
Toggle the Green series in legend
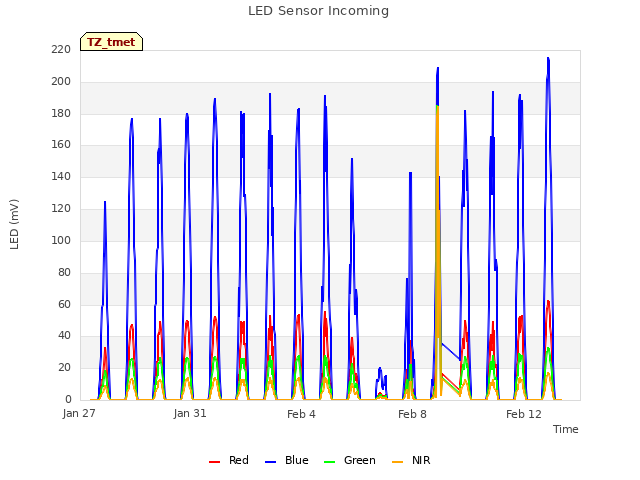coord(349,460)
